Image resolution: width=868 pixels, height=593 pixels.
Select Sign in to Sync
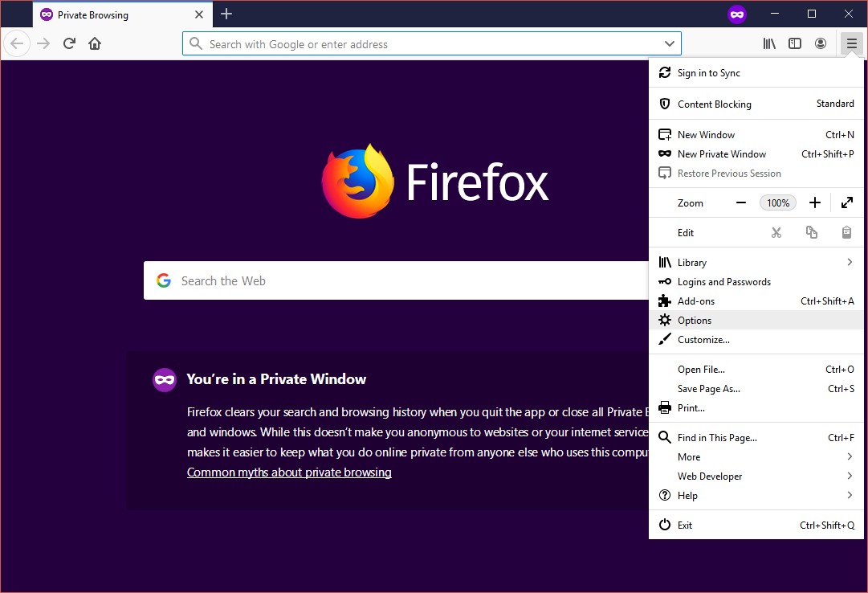tap(756, 73)
